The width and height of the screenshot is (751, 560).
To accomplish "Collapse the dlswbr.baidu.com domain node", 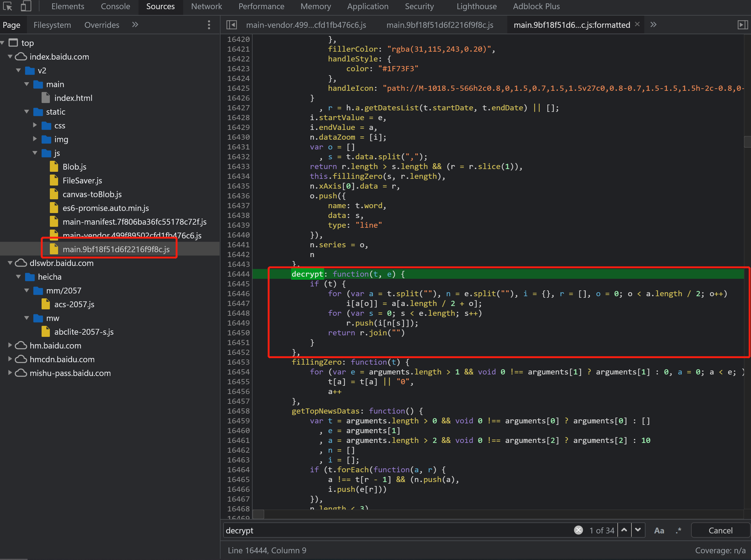I will 10,263.
